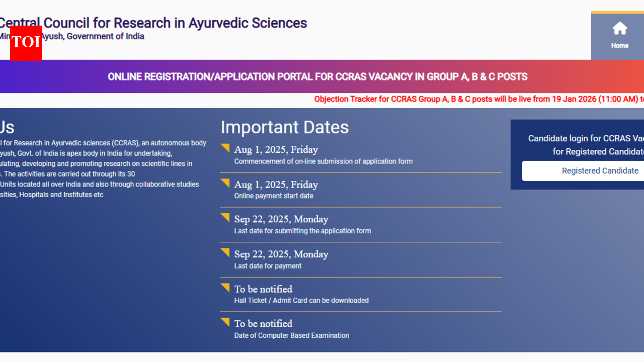Click yellow marker beside application form commencement date
Screen dimensions: 644x362
225,148
